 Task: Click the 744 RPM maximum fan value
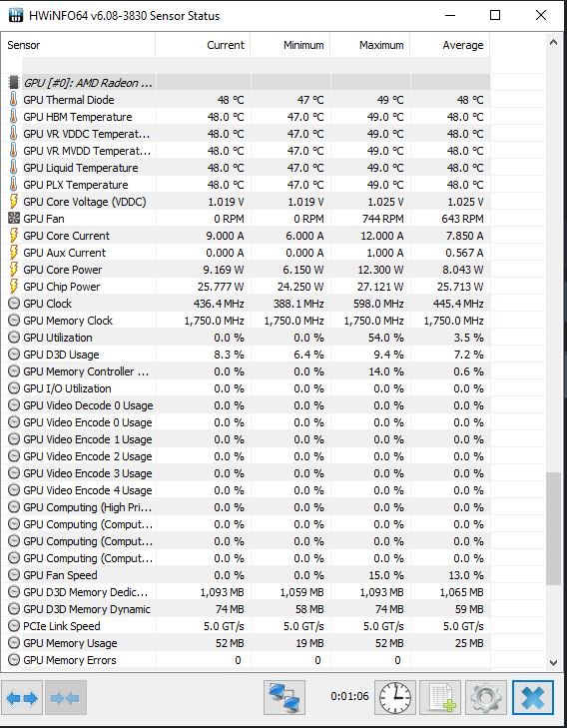382,219
